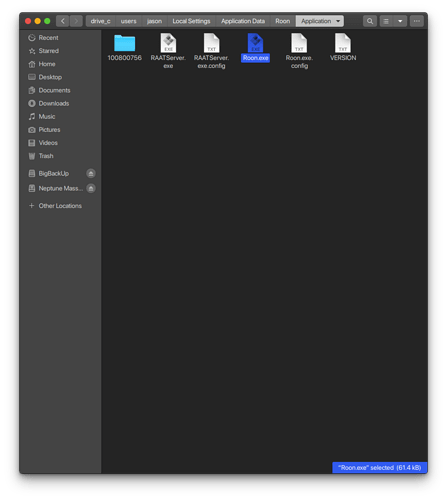Select the RAATServer.exe.config file icon
447x500 pixels.
coord(212,43)
